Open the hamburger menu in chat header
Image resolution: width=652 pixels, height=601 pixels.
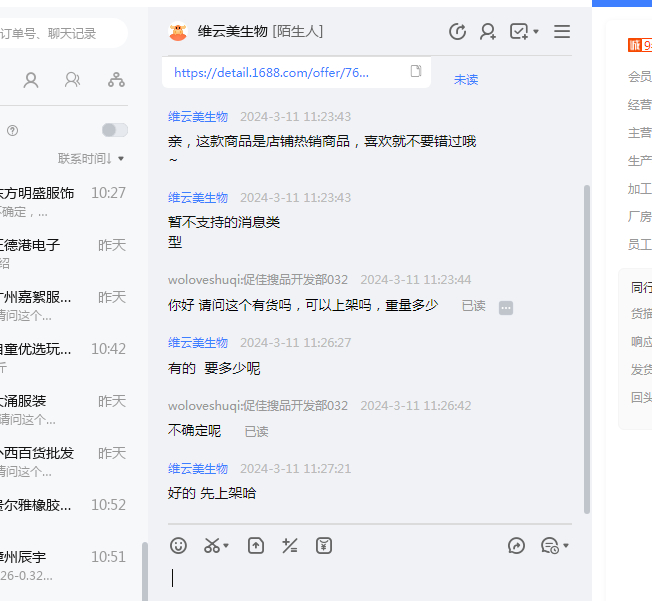pyautogui.click(x=562, y=31)
